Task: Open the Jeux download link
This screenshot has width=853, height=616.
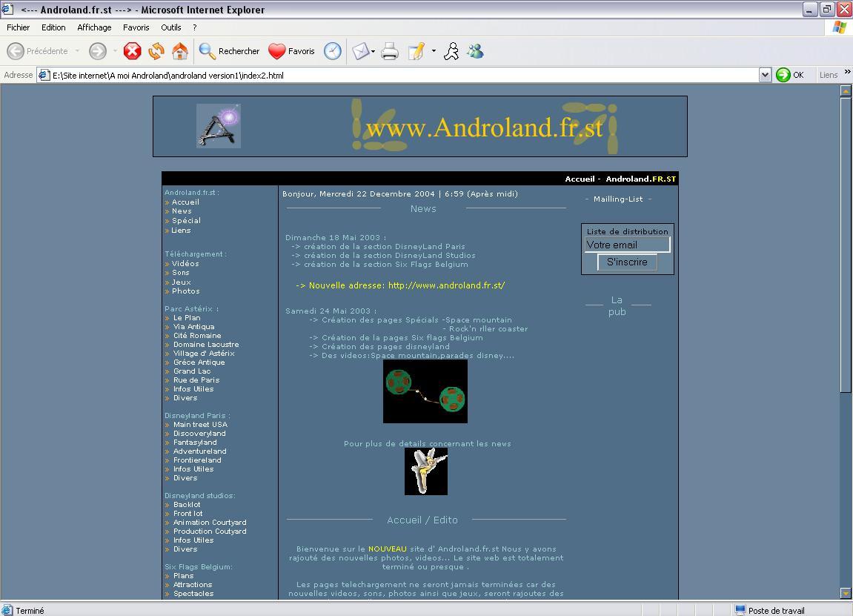Action: click(181, 282)
